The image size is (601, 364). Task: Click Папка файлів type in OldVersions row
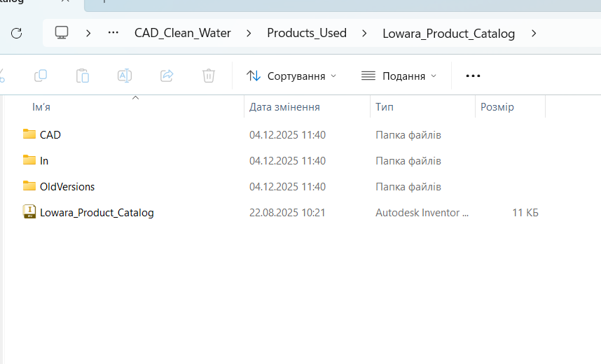408,187
